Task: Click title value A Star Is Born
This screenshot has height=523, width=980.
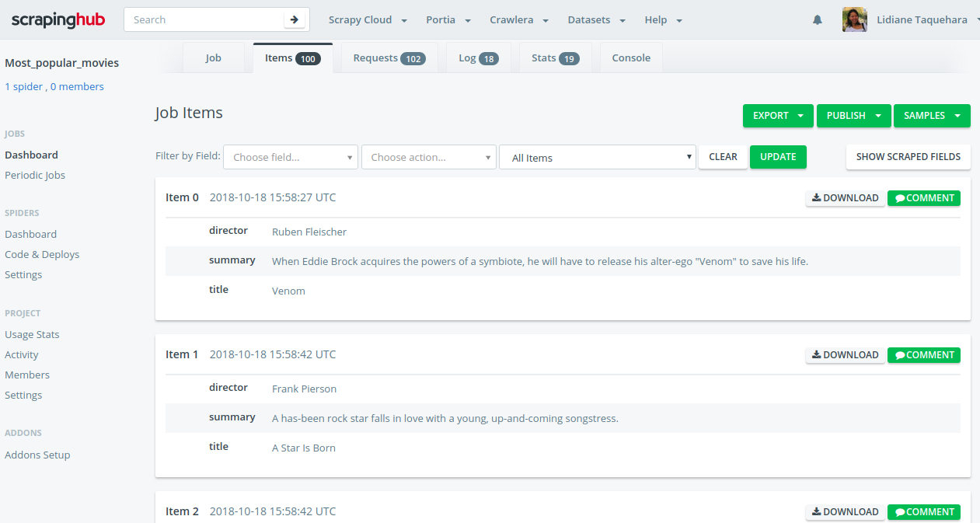Action: point(304,448)
